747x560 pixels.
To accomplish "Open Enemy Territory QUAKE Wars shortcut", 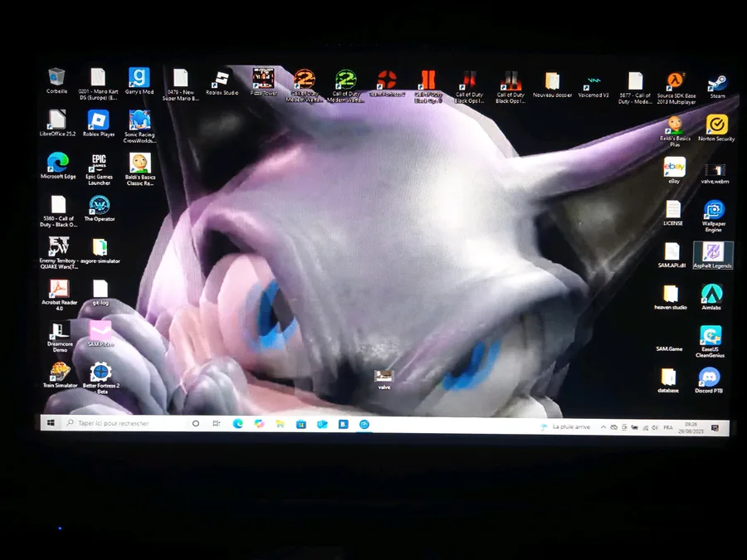I will (59, 253).
